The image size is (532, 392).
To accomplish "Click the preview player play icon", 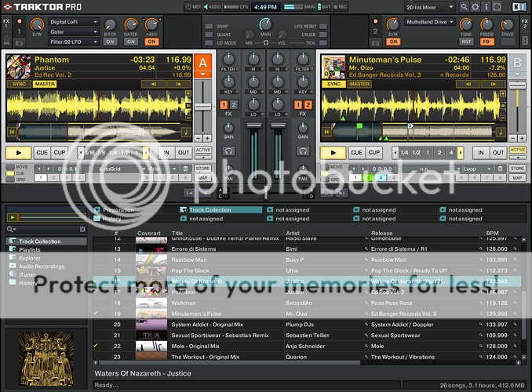I will 12,217.
